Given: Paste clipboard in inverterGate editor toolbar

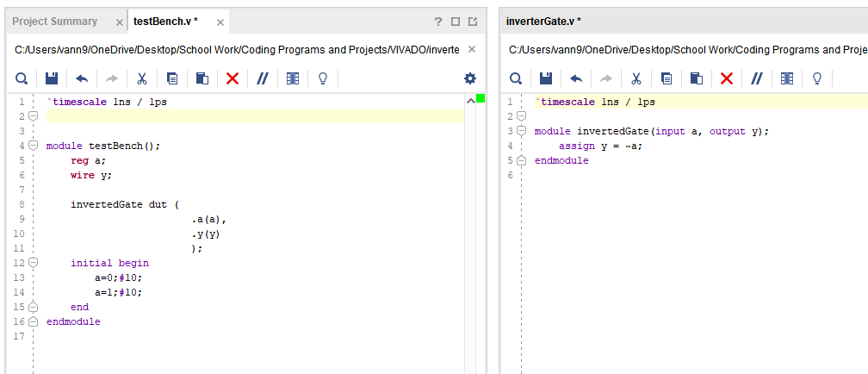Looking at the screenshot, I should tap(697, 79).
